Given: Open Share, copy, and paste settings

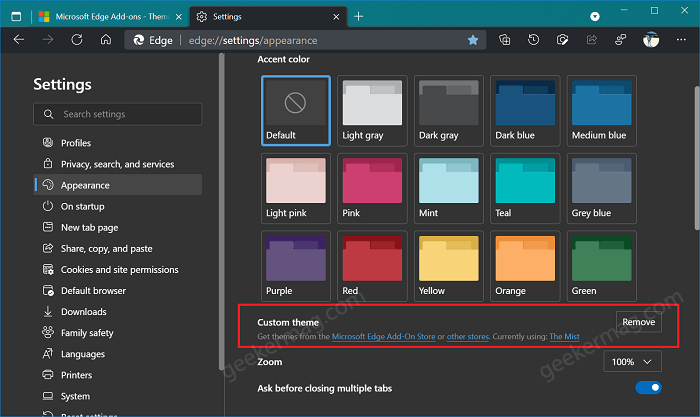Looking at the screenshot, I should [x=118, y=248].
